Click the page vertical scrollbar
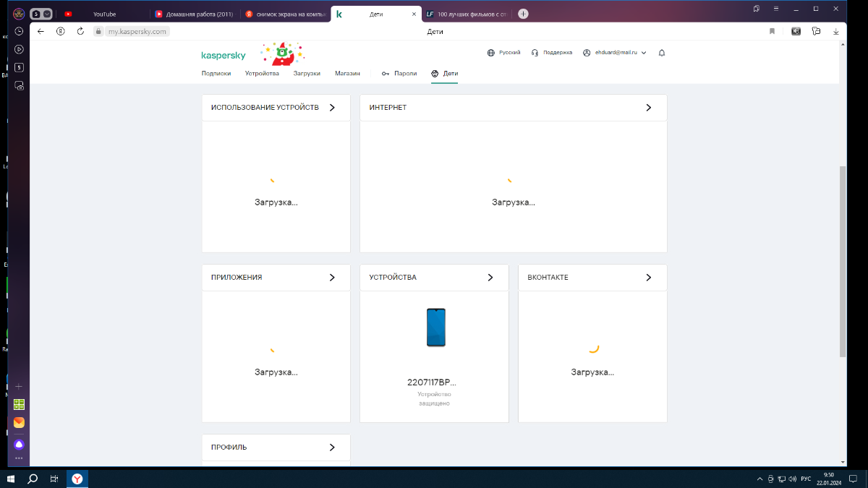Screen dimensions: 868x488 point(842,260)
